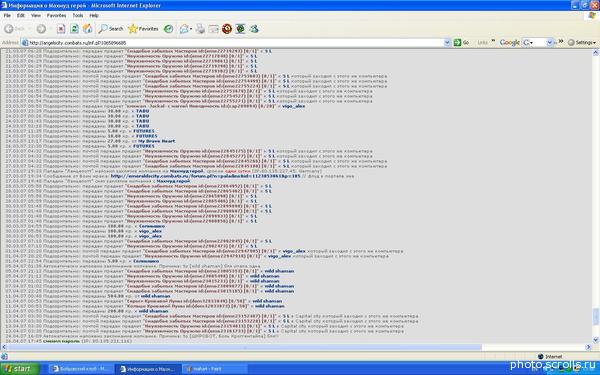Refresh the current page

[x=74, y=29]
